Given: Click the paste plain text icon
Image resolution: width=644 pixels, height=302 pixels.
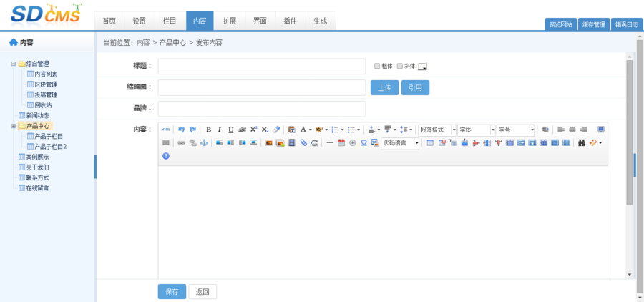Looking at the screenshot, I should tap(292, 130).
